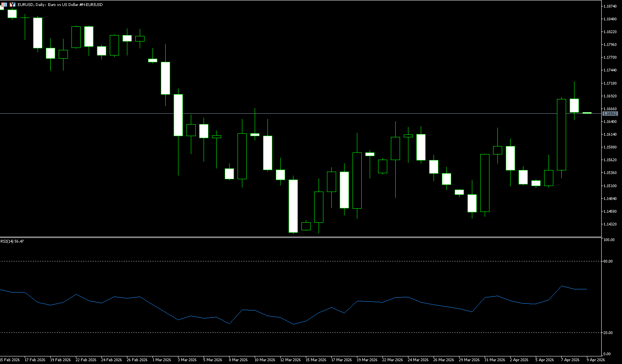Click the 9 Apr 2026 date label
This screenshot has height=364, width=622.
596,360
